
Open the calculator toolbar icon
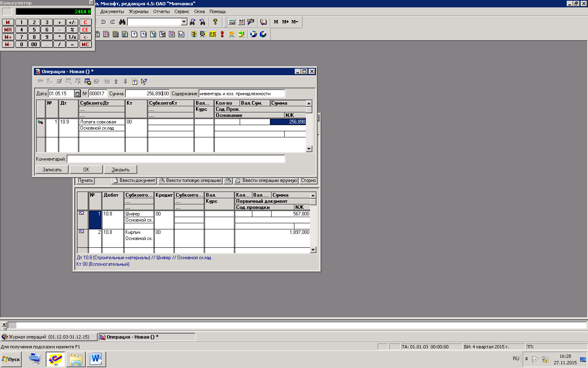[x=232, y=22]
